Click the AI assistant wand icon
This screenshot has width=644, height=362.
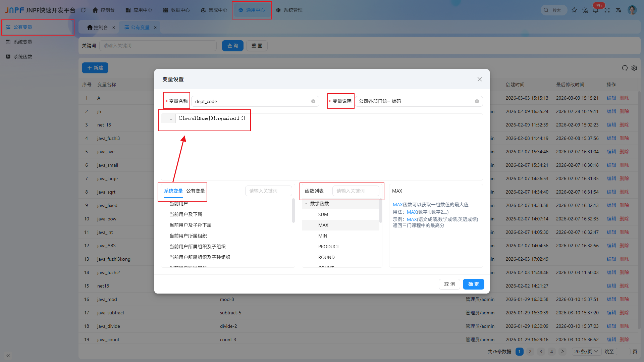(585, 10)
